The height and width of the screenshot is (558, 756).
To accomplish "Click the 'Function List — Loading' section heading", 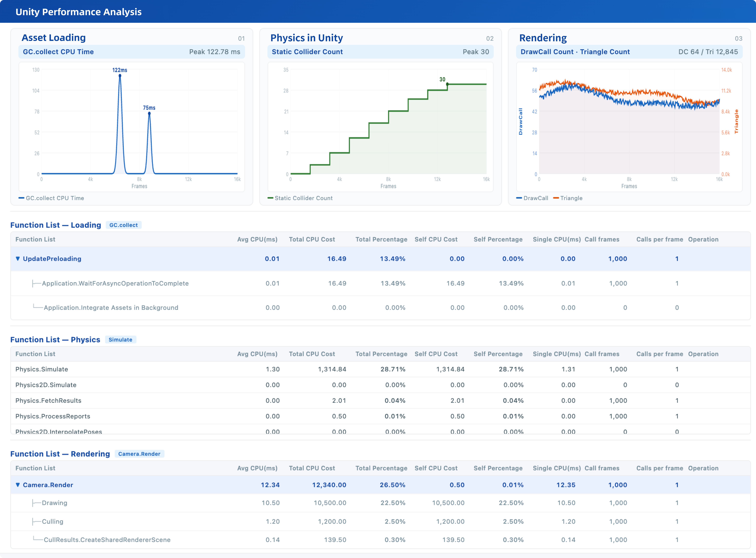I will tap(56, 225).
